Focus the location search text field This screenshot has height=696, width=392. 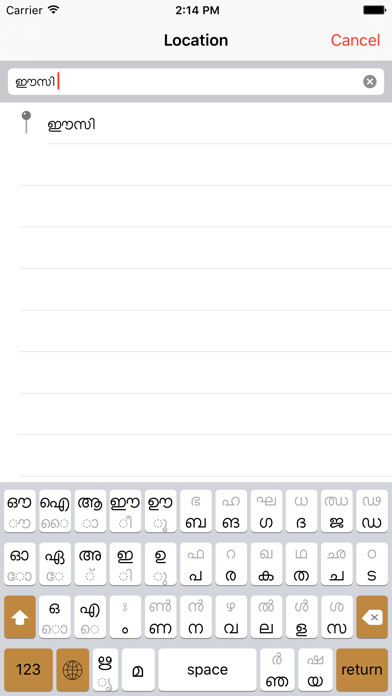click(x=196, y=82)
